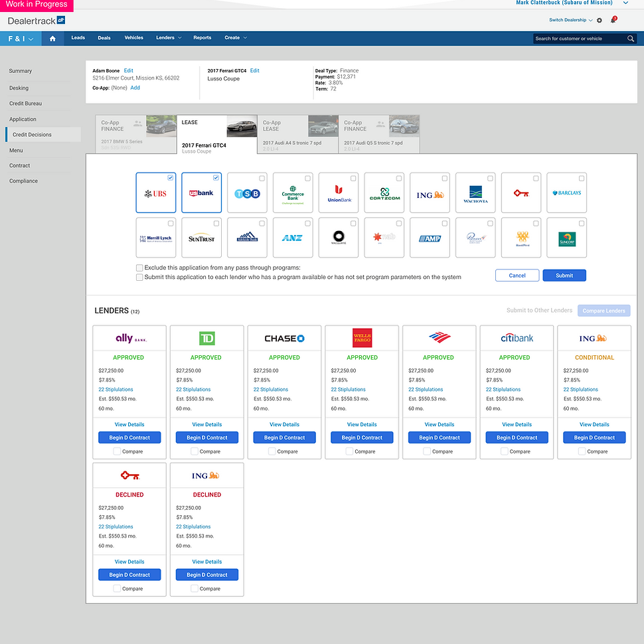Select the Wachovia lender tile
Screen dimensions: 644x644
pos(475,193)
